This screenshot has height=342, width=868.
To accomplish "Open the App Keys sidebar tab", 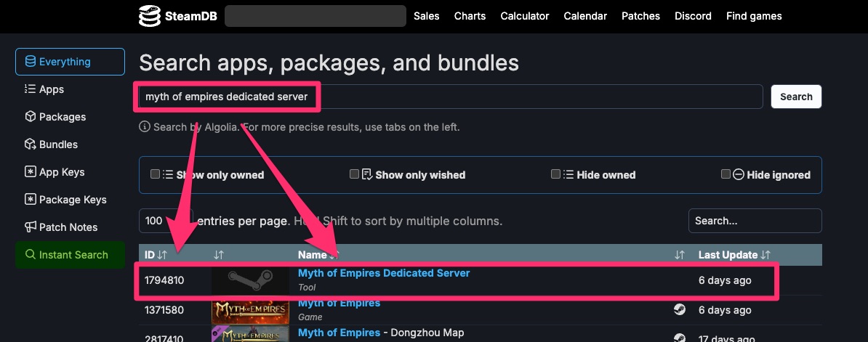I will [x=71, y=172].
